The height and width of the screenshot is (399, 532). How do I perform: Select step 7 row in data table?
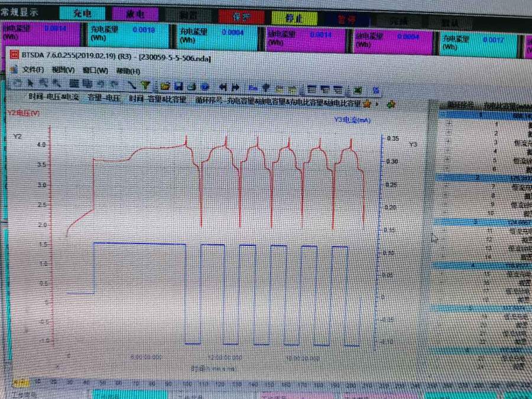[x=484, y=187]
